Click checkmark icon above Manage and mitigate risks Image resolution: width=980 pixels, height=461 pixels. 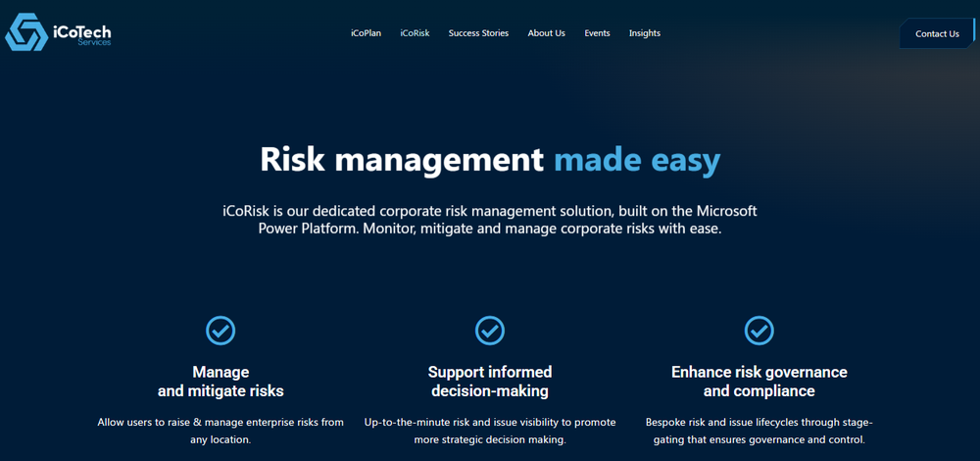pos(220,331)
